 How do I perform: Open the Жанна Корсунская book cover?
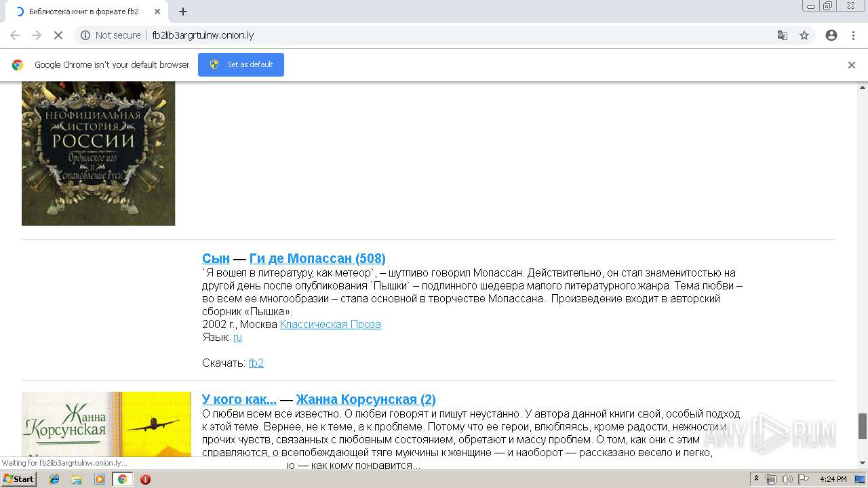click(106, 424)
